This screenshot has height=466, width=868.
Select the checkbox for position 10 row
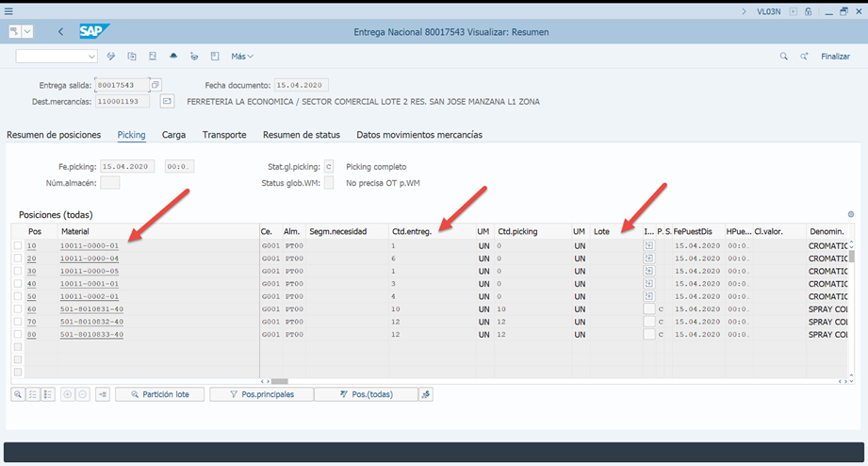click(x=18, y=245)
